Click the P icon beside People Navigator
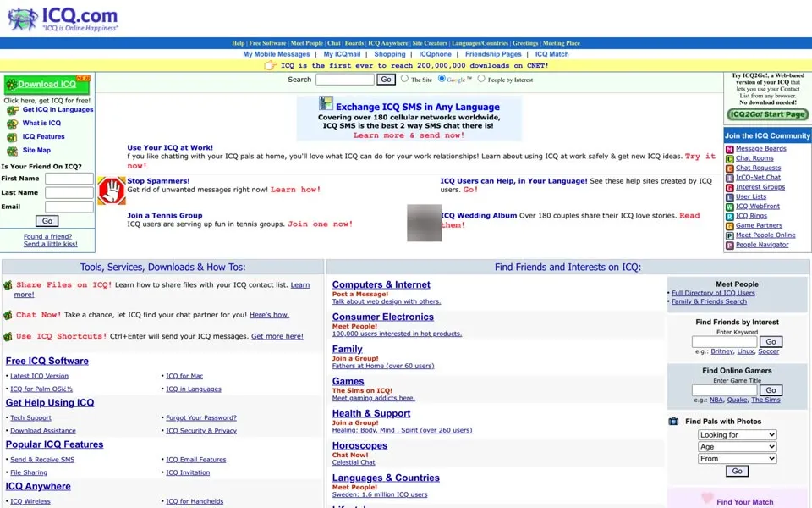812x508 pixels. click(730, 246)
